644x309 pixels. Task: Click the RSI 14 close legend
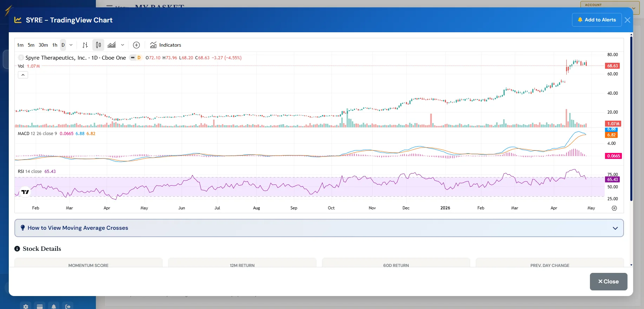30,171
